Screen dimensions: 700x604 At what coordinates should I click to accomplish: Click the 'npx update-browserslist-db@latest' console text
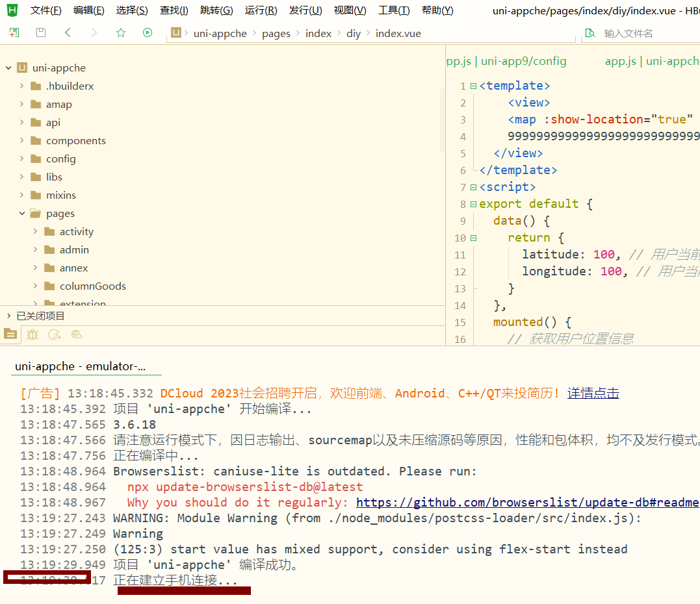point(244,486)
